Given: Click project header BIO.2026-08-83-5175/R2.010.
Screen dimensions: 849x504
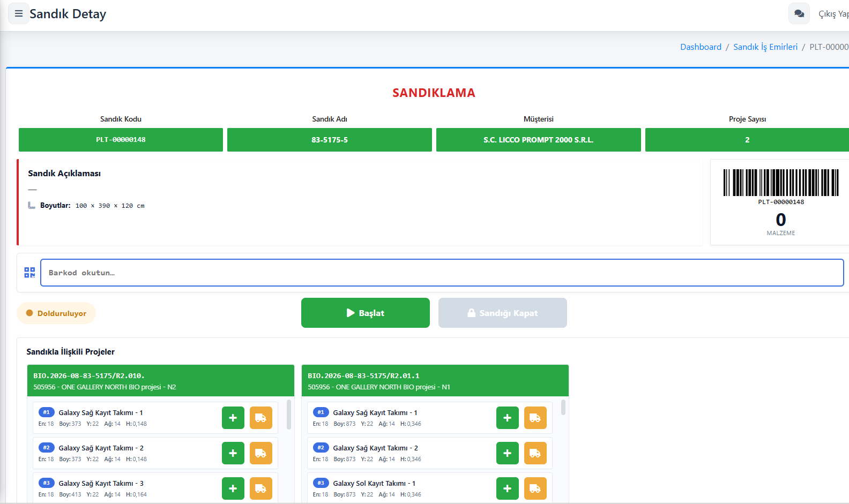Looking at the screenshot, I should 161,381.
